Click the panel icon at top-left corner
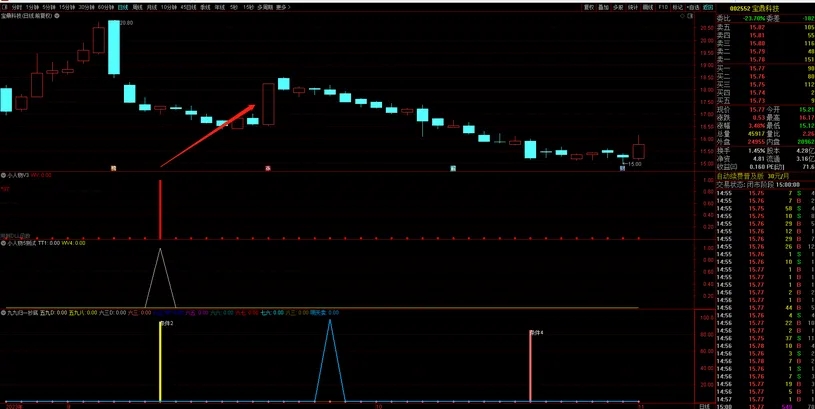Image resolution: width=815 pixels, height=409 pixels. tap(5, 6)
